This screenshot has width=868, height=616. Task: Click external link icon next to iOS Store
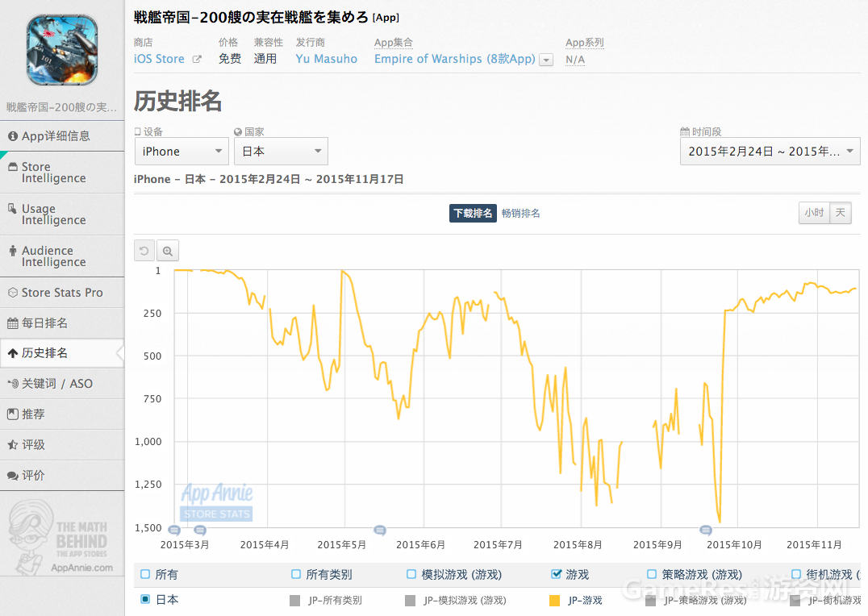pos(197,59)
